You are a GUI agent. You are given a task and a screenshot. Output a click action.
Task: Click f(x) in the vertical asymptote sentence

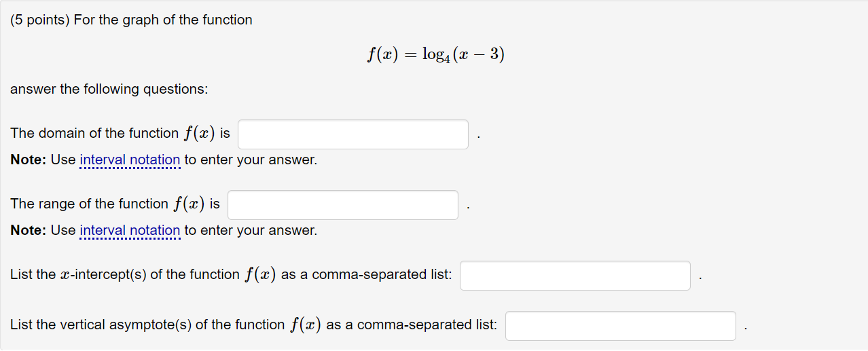(306, 325)
